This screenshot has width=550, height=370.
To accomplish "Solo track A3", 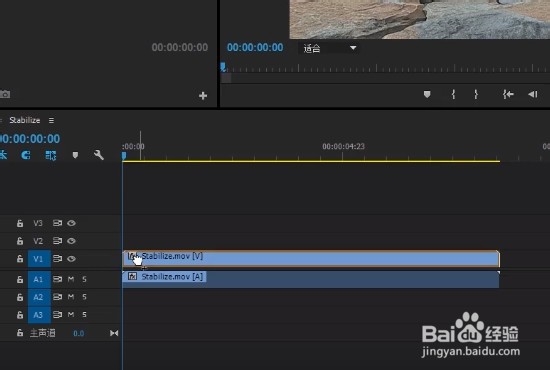I will pyautogui.click(x=84, y=315).
